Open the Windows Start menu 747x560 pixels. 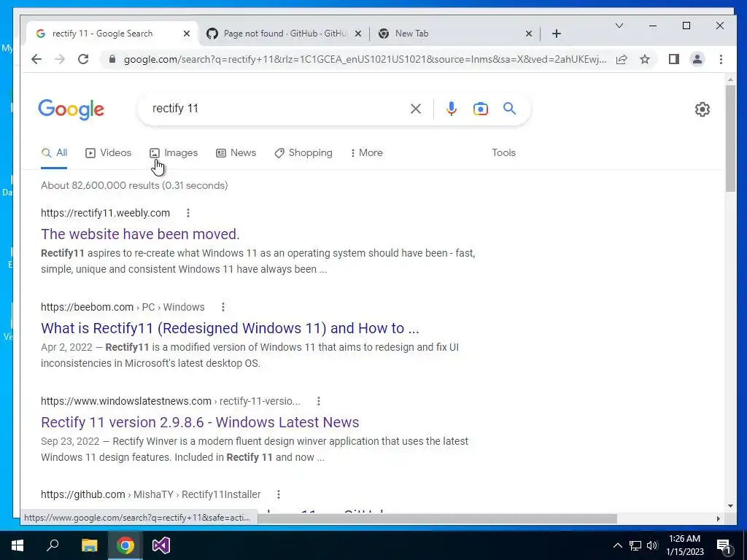point(18,545)
